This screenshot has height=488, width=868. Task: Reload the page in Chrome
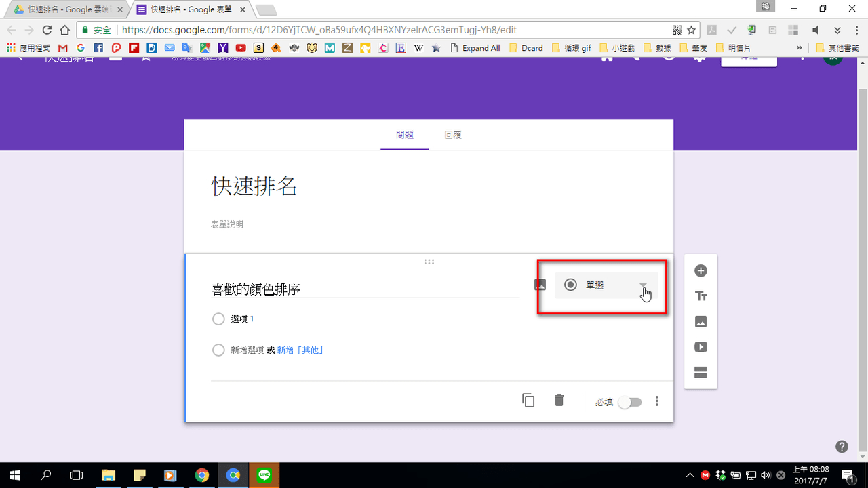click(x=47, y=30)
